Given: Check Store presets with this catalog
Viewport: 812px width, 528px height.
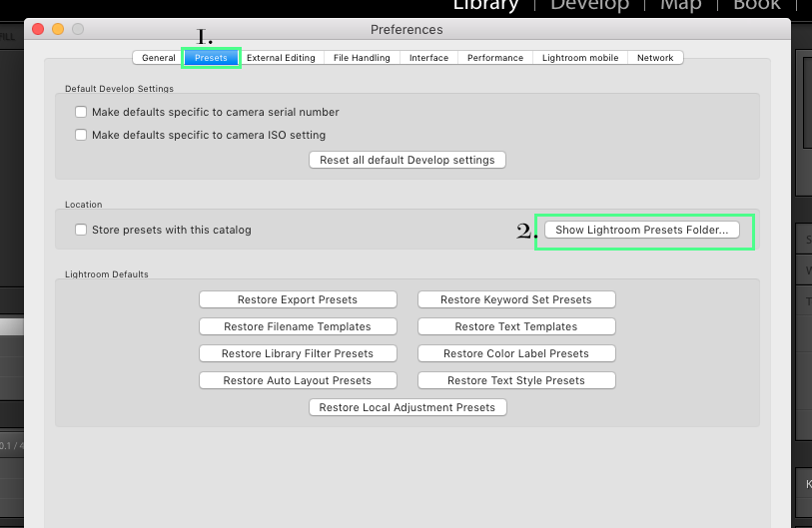Looking at the screenshot, I should [x=81, y=230].
